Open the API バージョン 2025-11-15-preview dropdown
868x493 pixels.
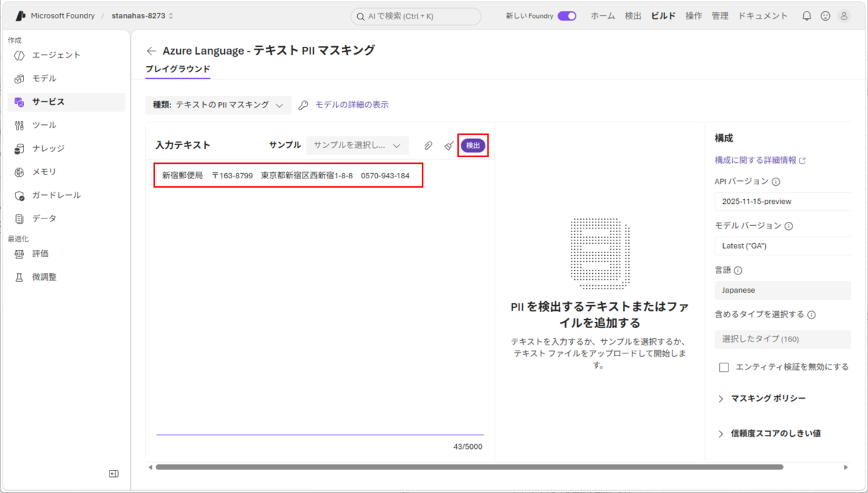coord(783,201)
